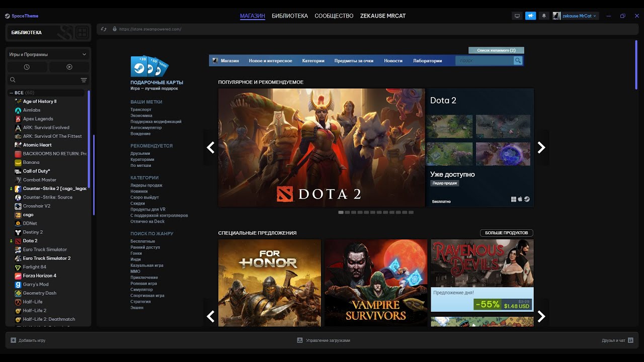This screenshot has height=362, width=644.
Task: Click the Steam logo next to SpaceTheme
Action: [x=8, y=16]
